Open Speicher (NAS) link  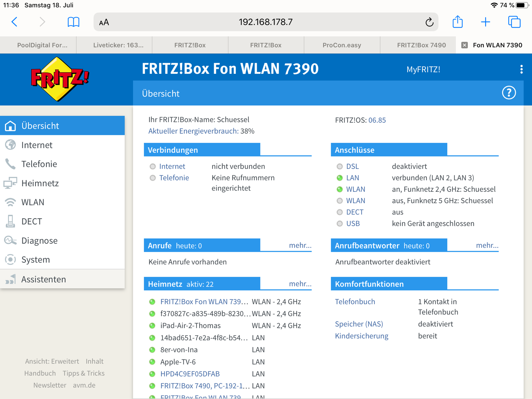[x=359, y=324]
